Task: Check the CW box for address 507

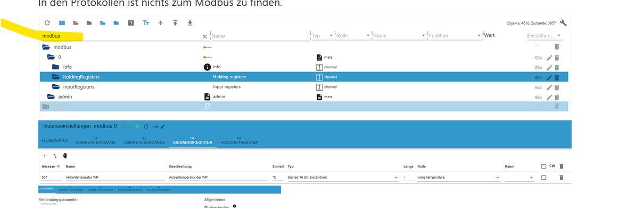Action: point(543,178)
